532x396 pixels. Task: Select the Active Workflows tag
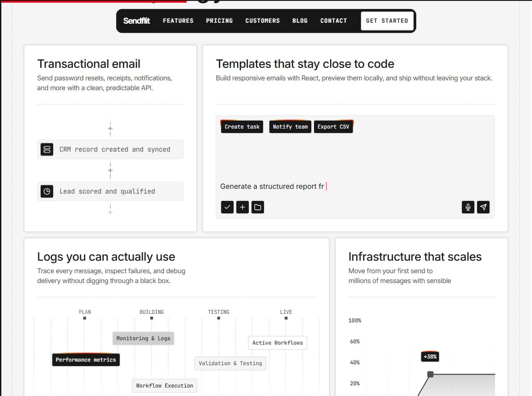[277, 343]
